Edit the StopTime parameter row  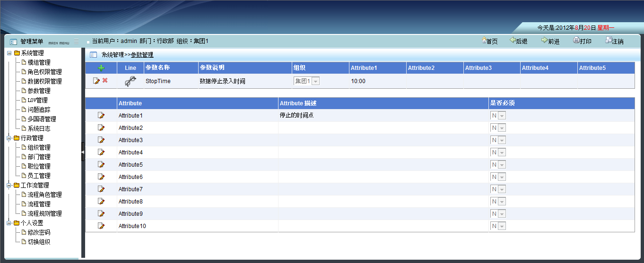96,81
